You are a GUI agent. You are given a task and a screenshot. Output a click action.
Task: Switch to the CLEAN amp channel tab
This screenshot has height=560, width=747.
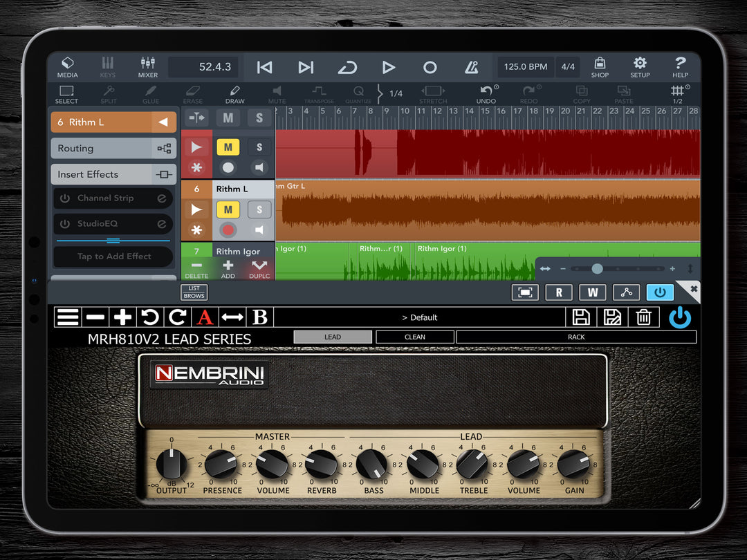tap(414, 337)
